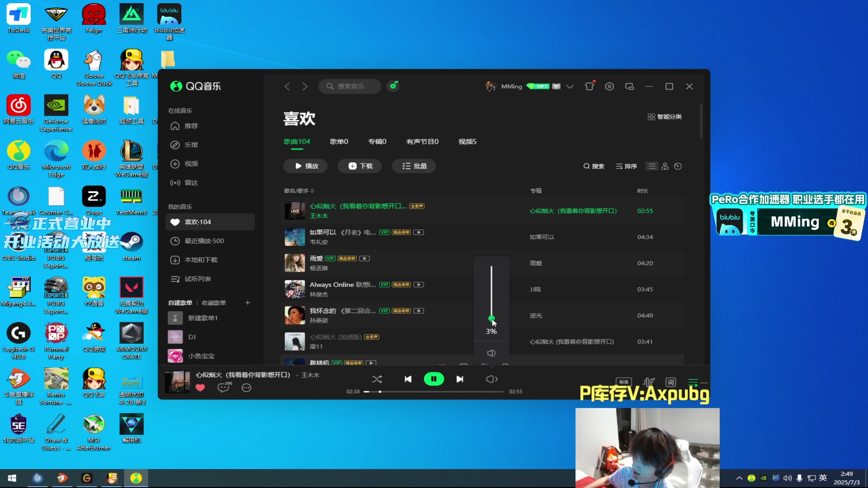
Task: Click the 搜索音乐 search field
Action: pos(350,86)
